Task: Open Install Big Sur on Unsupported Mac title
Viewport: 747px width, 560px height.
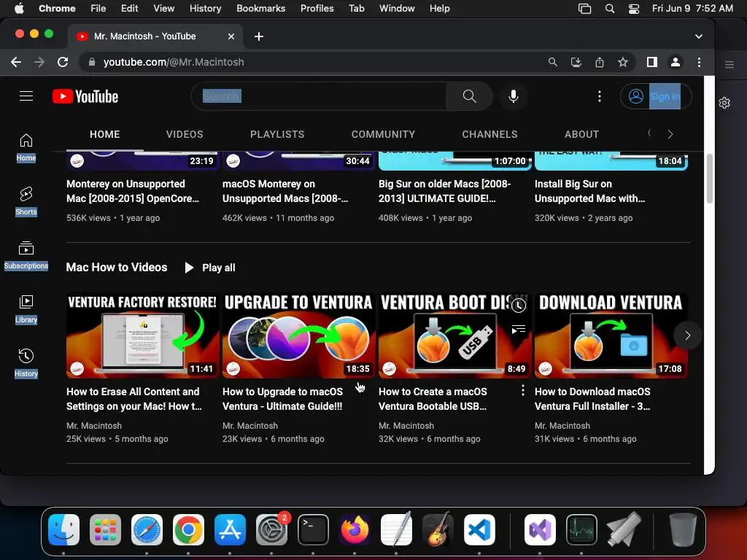Action: (589, 191)
